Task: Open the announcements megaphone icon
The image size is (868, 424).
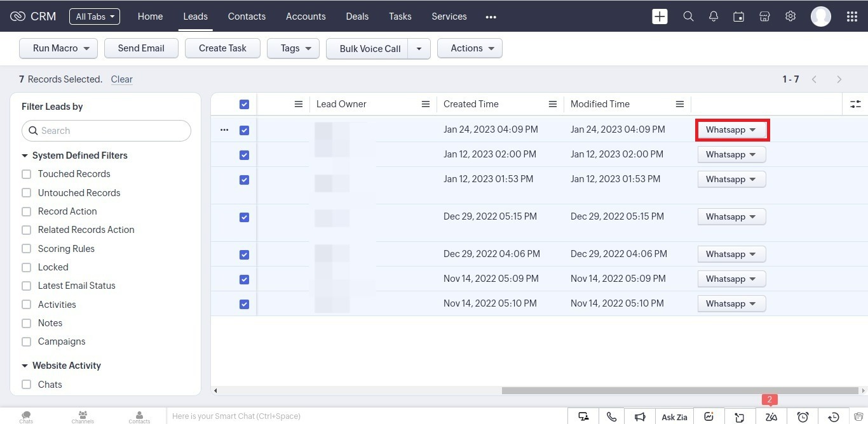Action: click(x=640, y=416)
